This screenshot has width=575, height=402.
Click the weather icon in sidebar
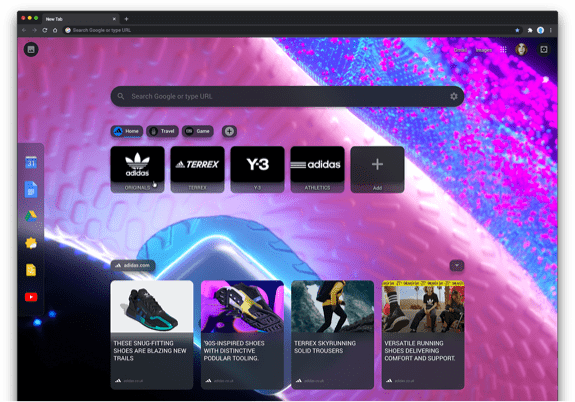pyautogui.click(x=31, y=243)
